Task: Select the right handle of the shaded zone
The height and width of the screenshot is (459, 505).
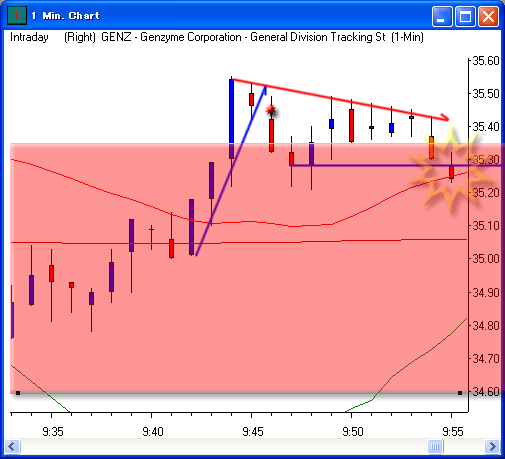Action: [460, 393]
